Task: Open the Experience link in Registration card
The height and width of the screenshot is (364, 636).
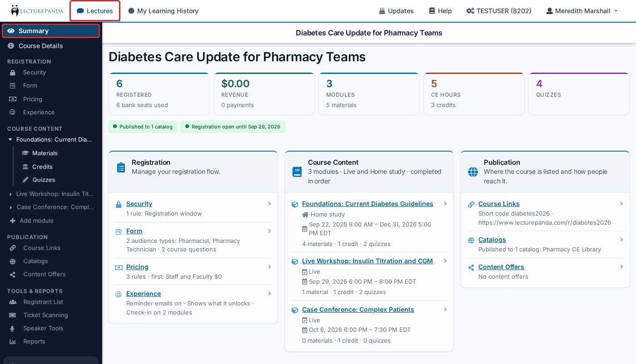Action: click(144, 294)
